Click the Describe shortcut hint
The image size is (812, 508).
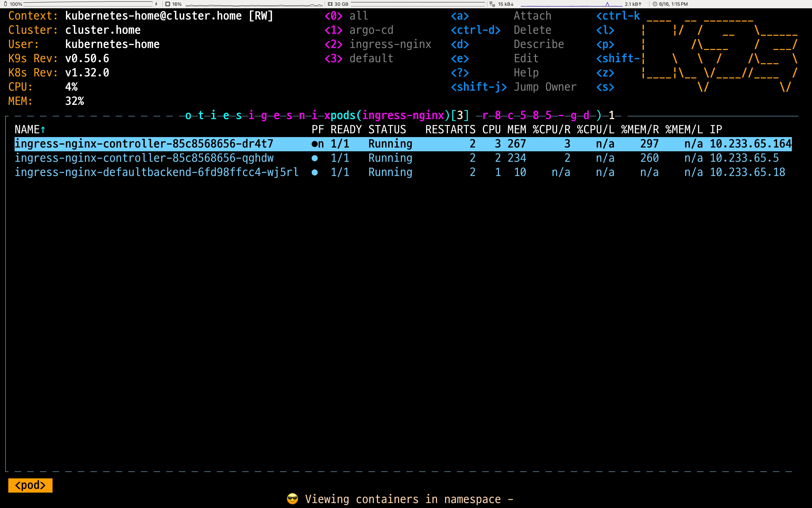538,44
